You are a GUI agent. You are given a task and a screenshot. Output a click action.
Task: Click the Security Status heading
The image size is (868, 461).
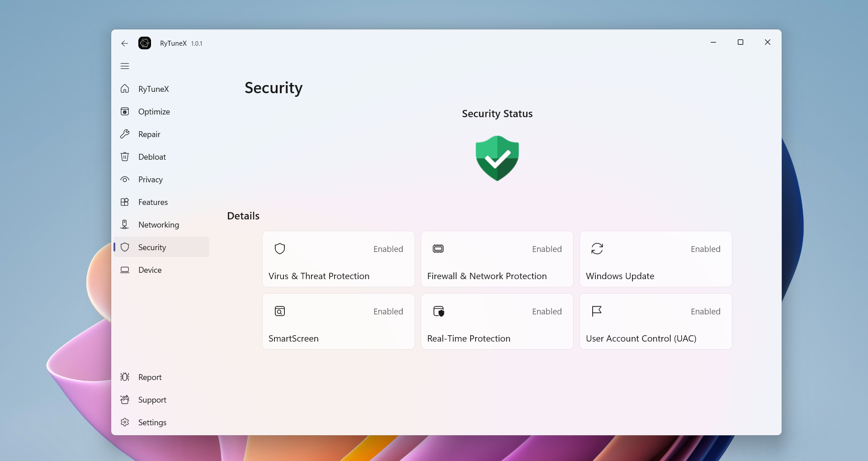(497, 114)
